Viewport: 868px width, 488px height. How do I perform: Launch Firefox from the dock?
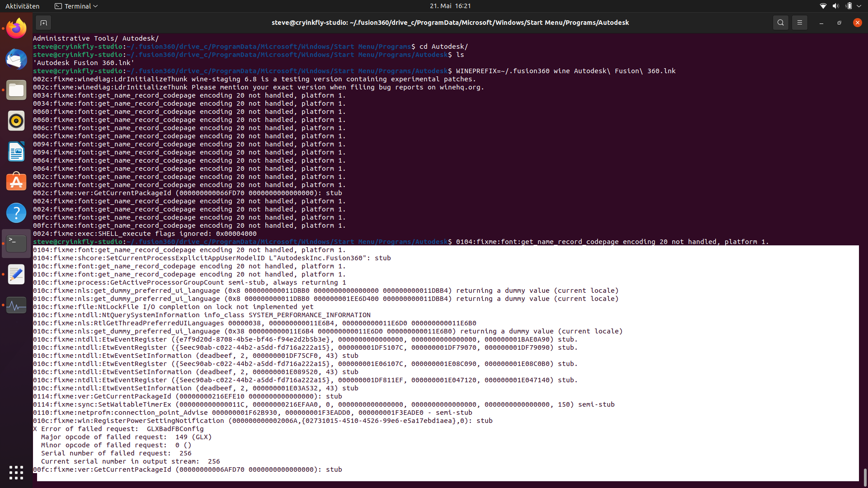(x=16, y=28)
